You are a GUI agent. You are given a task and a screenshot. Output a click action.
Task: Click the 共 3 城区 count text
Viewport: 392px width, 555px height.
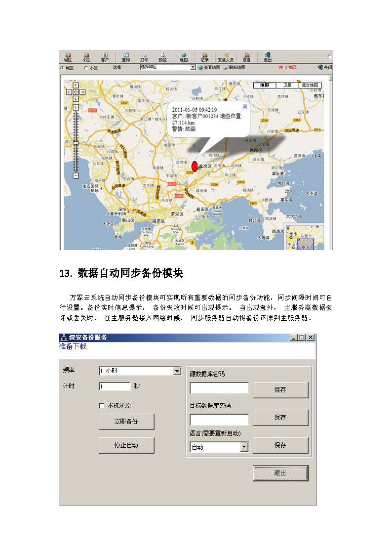287,67
